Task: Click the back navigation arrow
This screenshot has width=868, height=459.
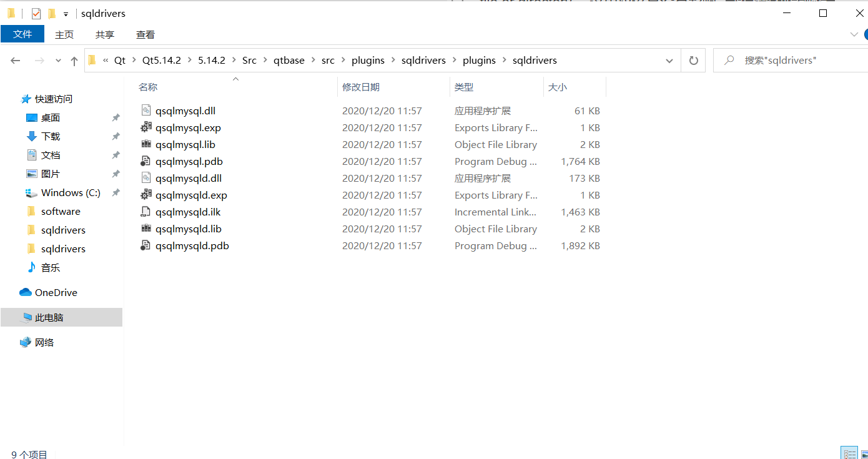Action: pyautogui.click(x=15, y=60)
